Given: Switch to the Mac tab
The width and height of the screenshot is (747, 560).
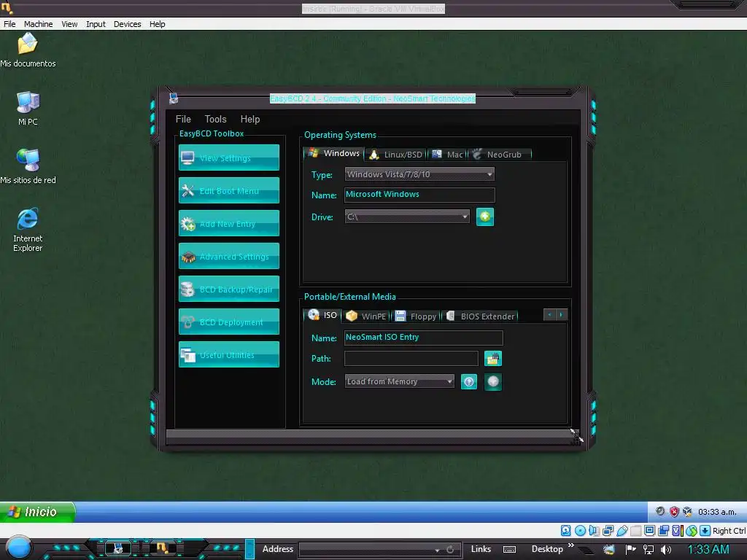Looking at the screenshot, I should click(447, 155).
